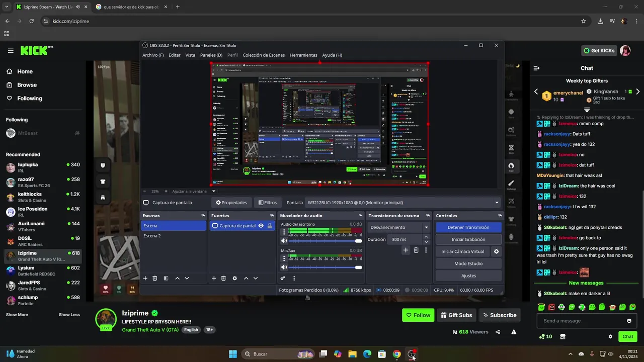This screenshot has width=644, height=362.
Task: Add a scene transition with plus icon
Action: coord(406,250)
